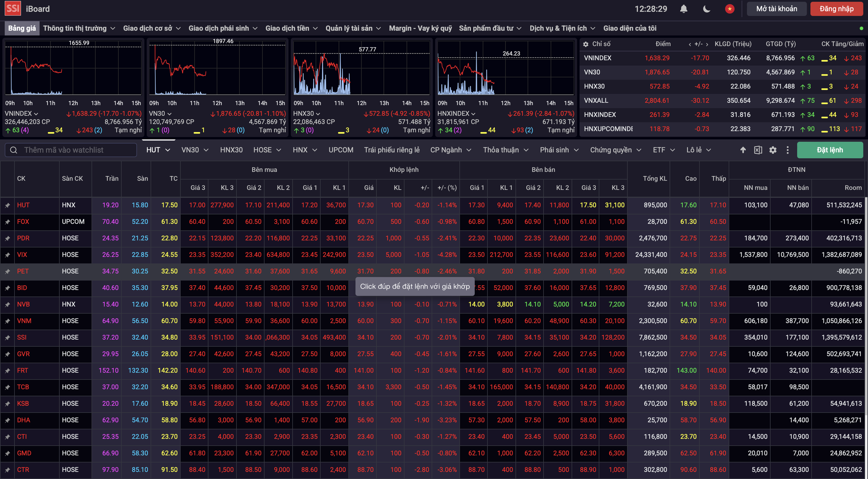Open index panel settings gear beside Chỉ số
This screenshot has width=868, height=479.
(586, 44)
